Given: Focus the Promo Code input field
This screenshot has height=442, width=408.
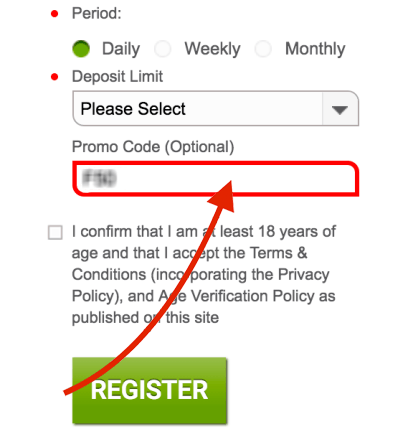Looking at the screenshot, I should pos(215,179).
